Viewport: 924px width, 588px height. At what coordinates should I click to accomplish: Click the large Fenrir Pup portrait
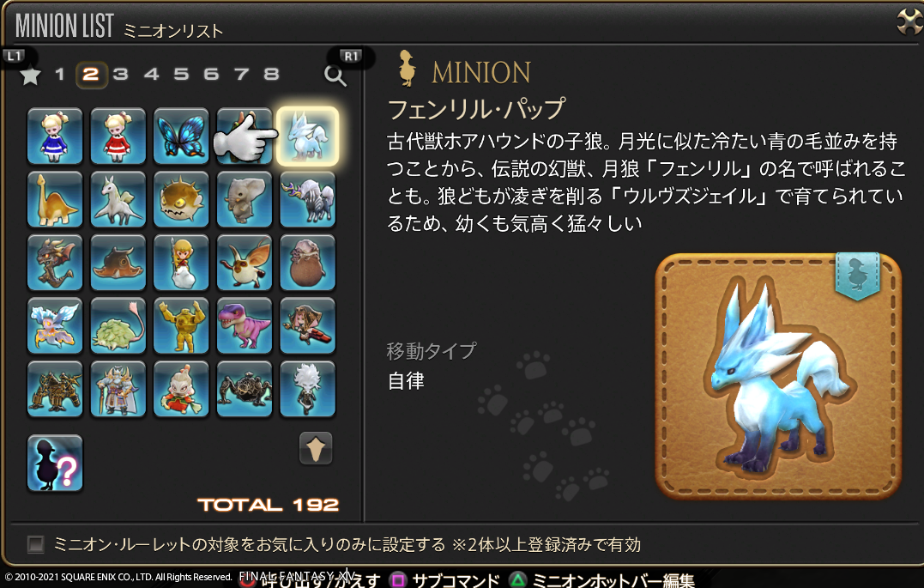point(778,377)
